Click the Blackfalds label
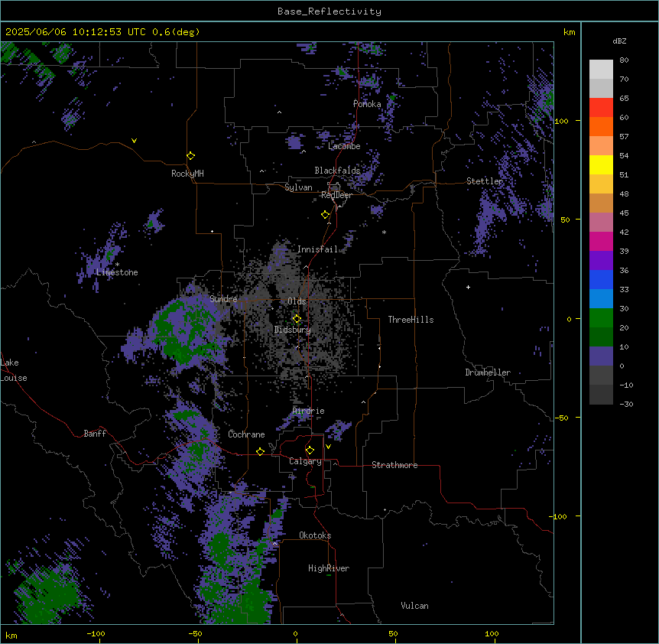 (x=337, y=171)
